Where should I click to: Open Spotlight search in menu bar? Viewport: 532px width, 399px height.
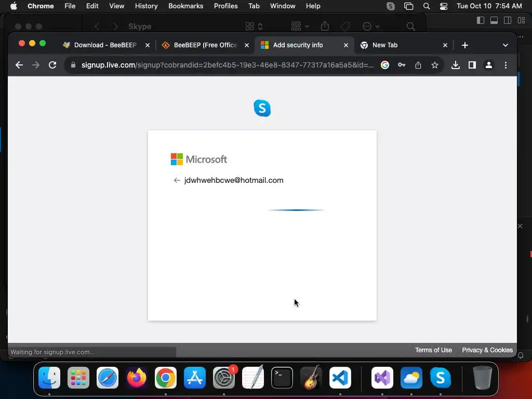tap(427, 6)
